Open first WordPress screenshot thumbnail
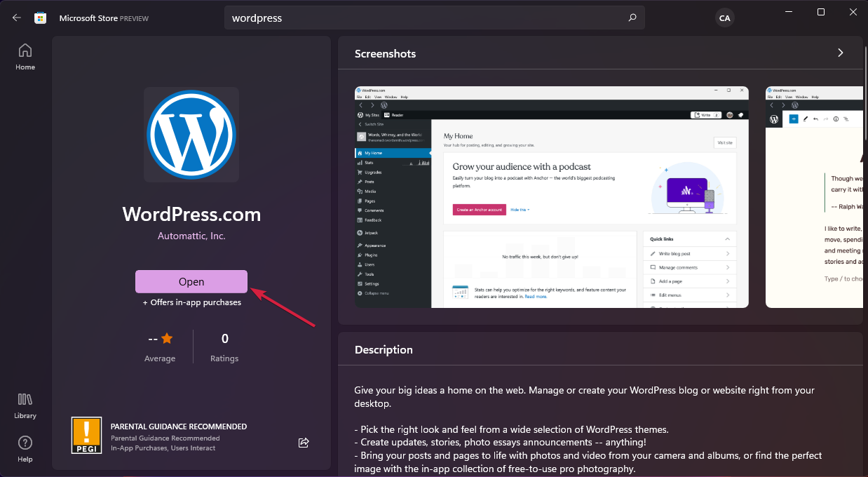The height and width of the screenshot is (477, 868). point(552,197)
